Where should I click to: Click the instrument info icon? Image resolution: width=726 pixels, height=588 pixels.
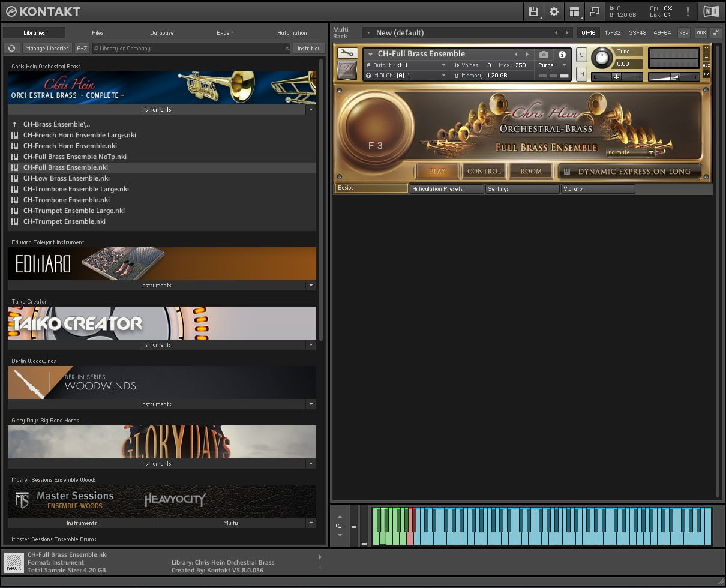pos(562,54)
